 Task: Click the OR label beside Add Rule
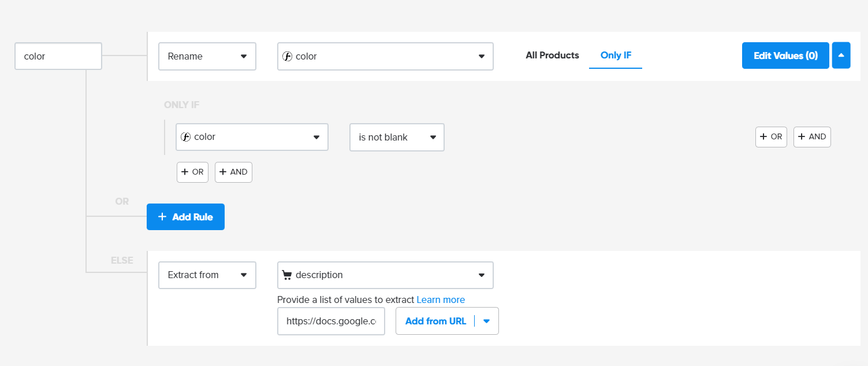tap(122, 201)
